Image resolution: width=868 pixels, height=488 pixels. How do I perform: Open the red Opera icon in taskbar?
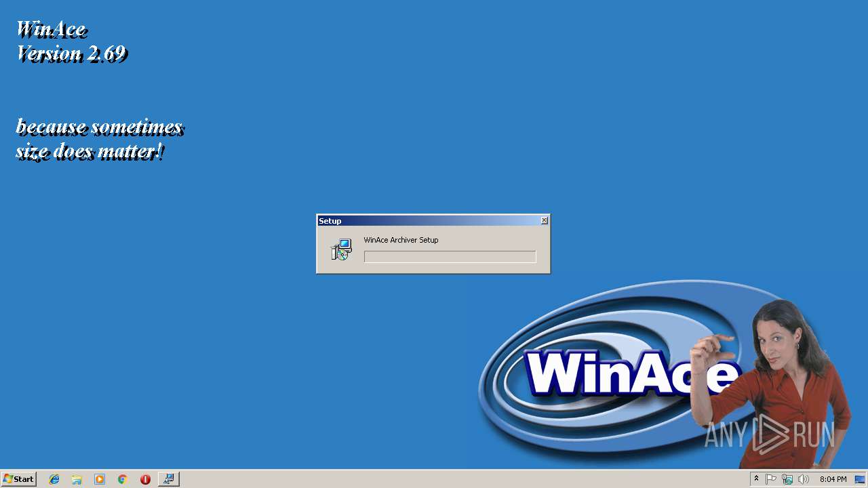point(145,479)
